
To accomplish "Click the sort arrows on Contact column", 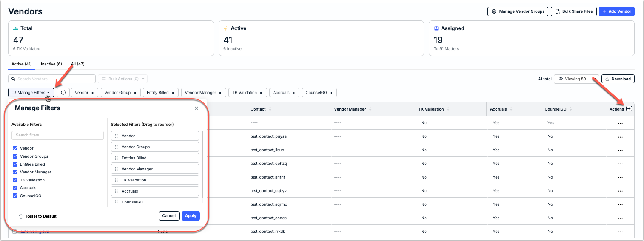I will [x=270, y=109].
